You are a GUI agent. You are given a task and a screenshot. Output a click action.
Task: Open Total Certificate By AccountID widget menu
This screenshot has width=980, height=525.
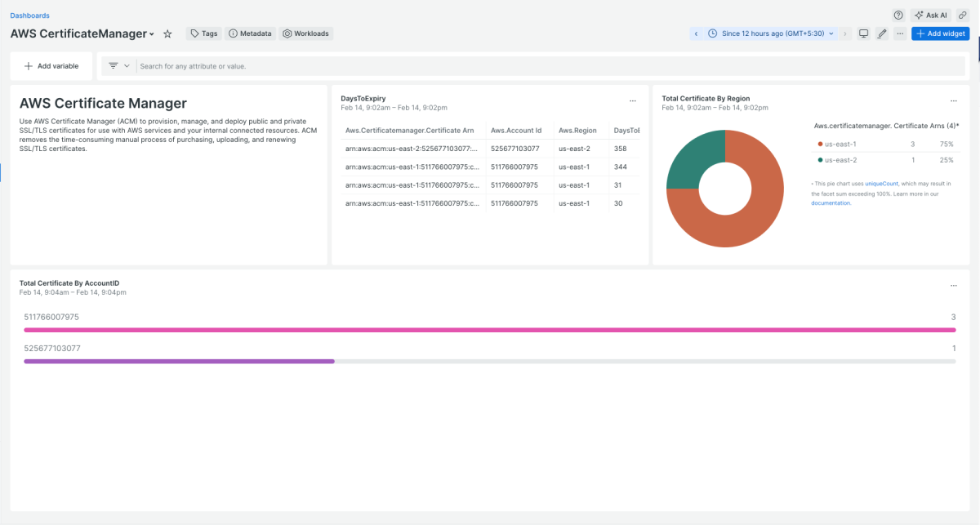click(x=953, y=286)
